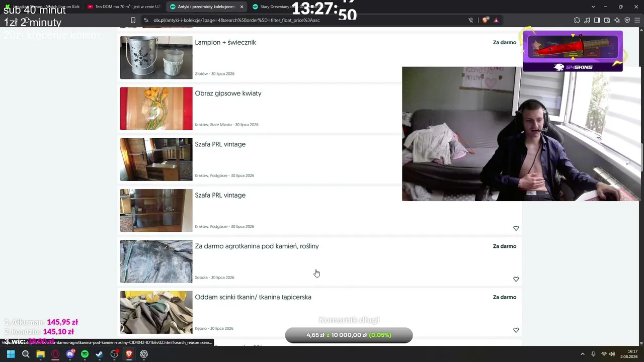Open Discord from the taskbar
Viewport: 644px width, 362px height.
(x=70, y=354)
